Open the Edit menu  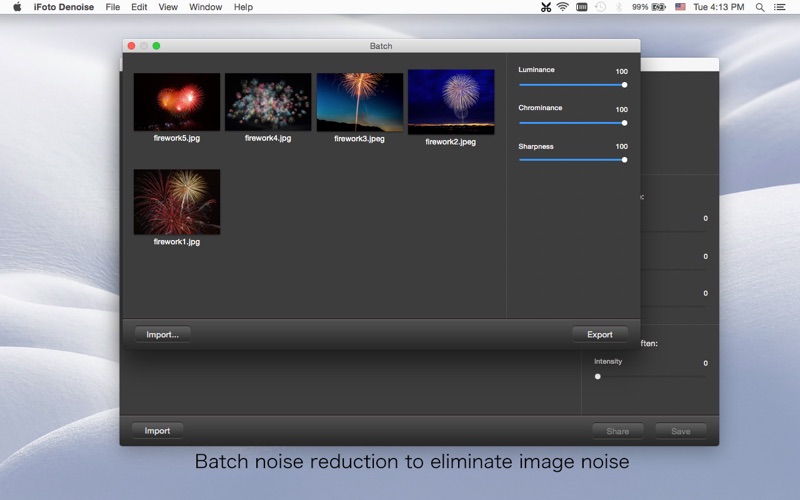[139, 7]
